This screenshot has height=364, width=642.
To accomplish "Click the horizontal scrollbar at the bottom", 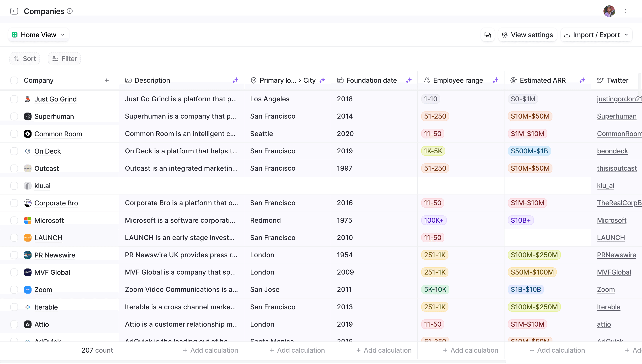I will (x=253, y=362).
